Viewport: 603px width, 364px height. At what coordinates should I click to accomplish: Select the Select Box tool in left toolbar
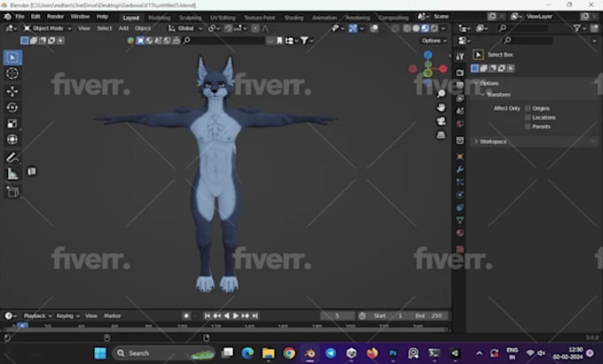(12, 58)
